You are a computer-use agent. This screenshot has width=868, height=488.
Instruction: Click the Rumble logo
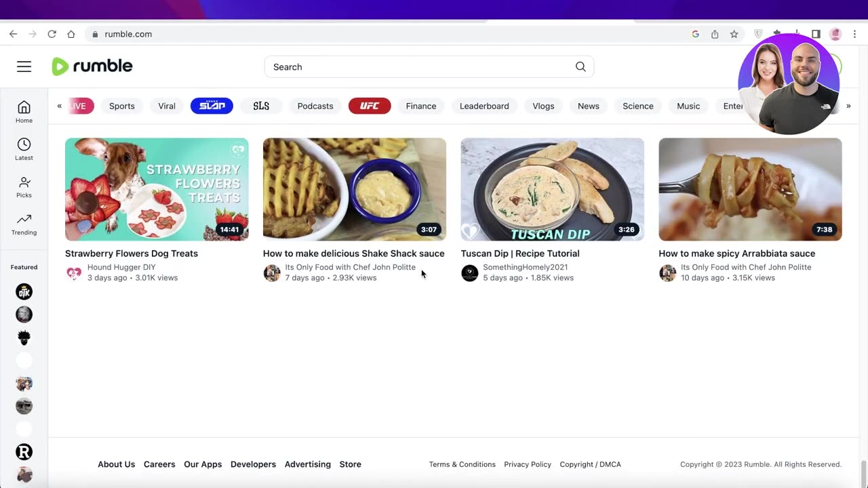tap(92, 66)
